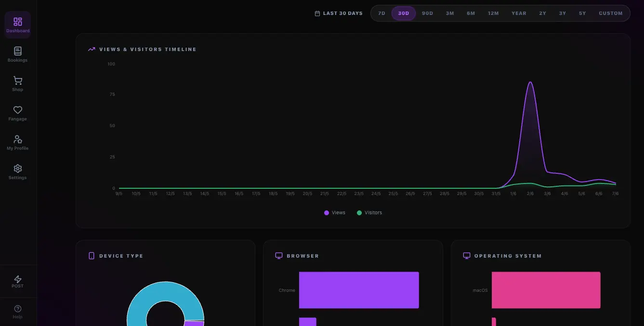Click the 50 value on y-axis

112,126
